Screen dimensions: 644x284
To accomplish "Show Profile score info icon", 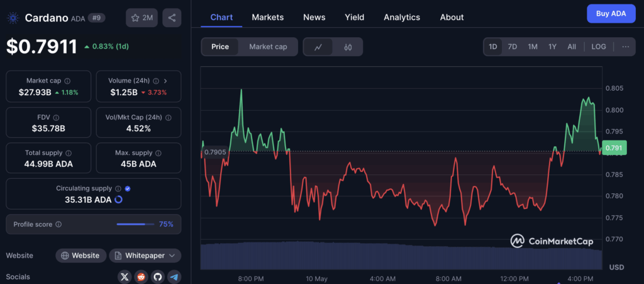I will pos(58,224).
